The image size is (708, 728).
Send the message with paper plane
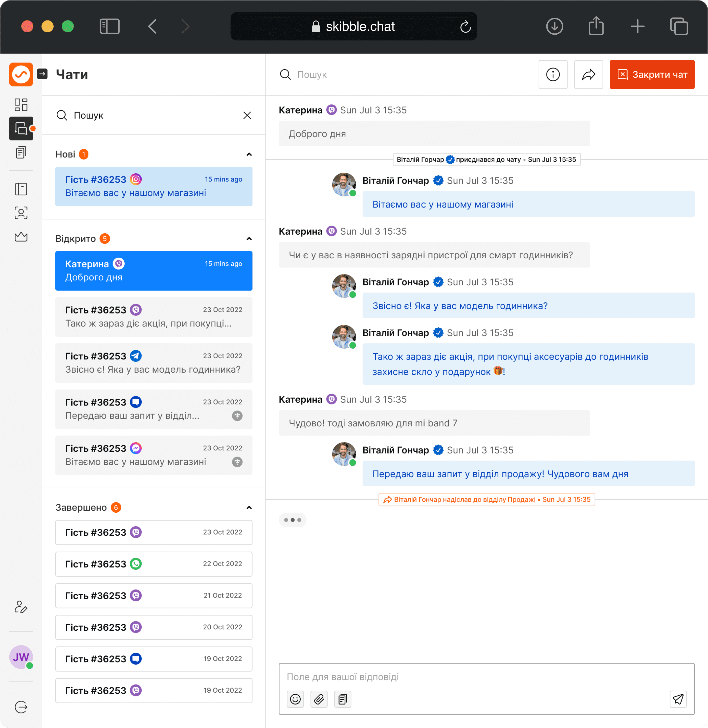(x=678, y=699)
